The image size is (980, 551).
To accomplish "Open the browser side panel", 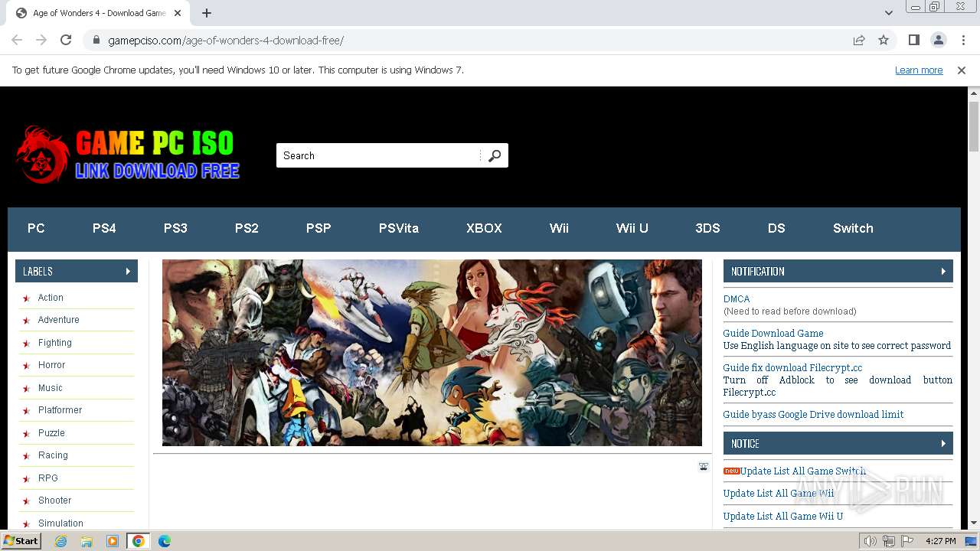I will pyautogui.click(x=914, y=40).
